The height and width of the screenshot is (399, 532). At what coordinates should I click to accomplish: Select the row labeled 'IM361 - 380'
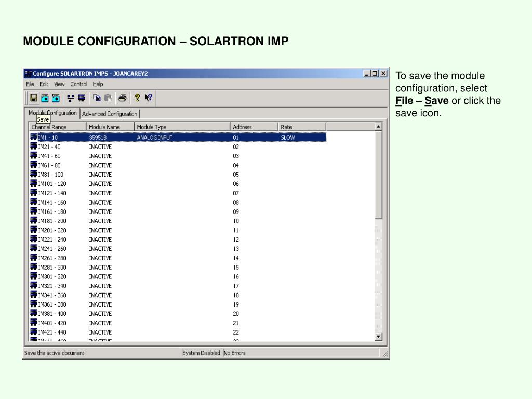(178, 304)
